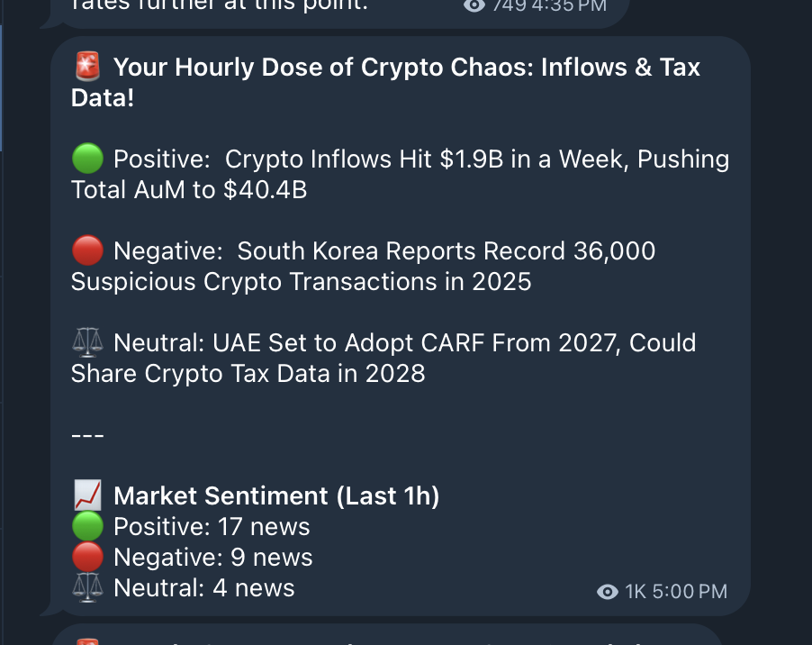Viewport: 812px width, 645px height.
Task: Click the Market Sentiment (Last 1h) heading
Action: click(276, 496)
